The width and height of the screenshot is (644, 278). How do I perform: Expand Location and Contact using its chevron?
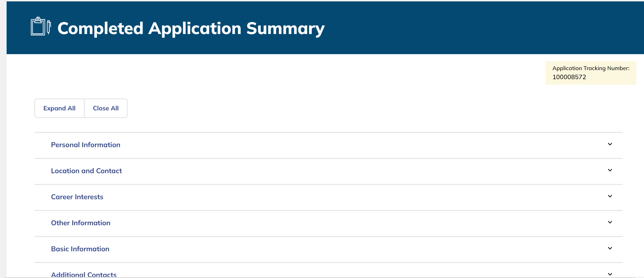pyautogui.click(x=610, y=170)
